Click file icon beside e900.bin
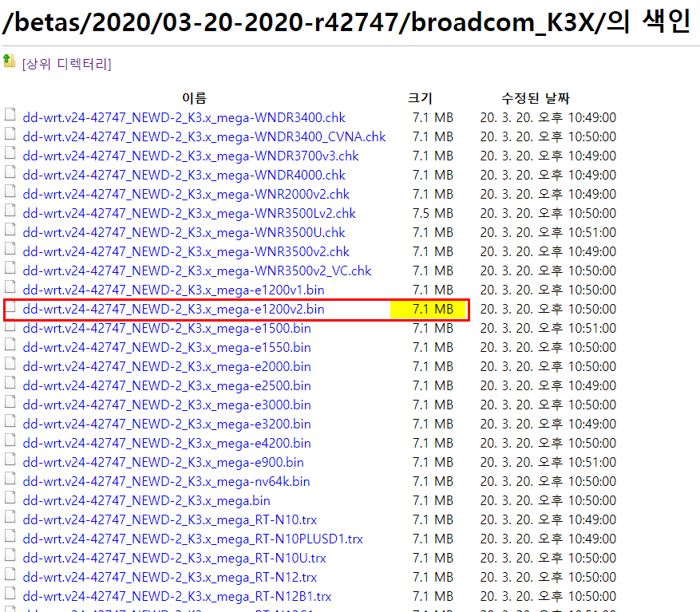 10,460
